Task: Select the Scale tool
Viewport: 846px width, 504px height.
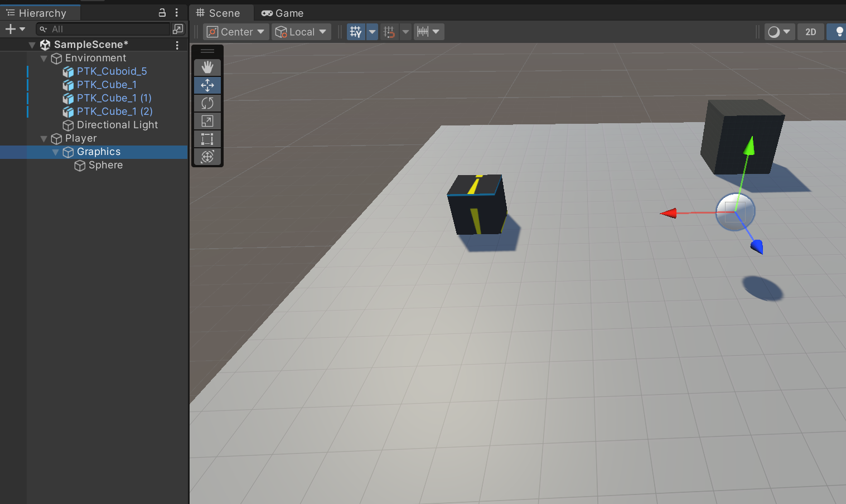Action: coord(207,121)
